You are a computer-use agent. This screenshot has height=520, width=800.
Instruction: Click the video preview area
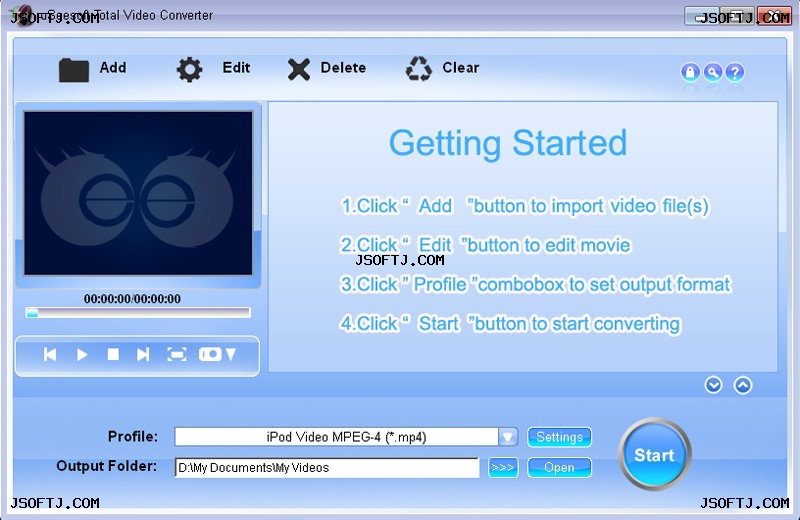138,193
